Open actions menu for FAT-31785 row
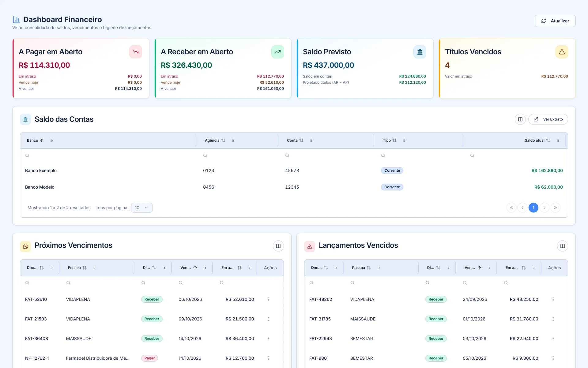Screen dimensions: 588x368 [x=553, y=319]
